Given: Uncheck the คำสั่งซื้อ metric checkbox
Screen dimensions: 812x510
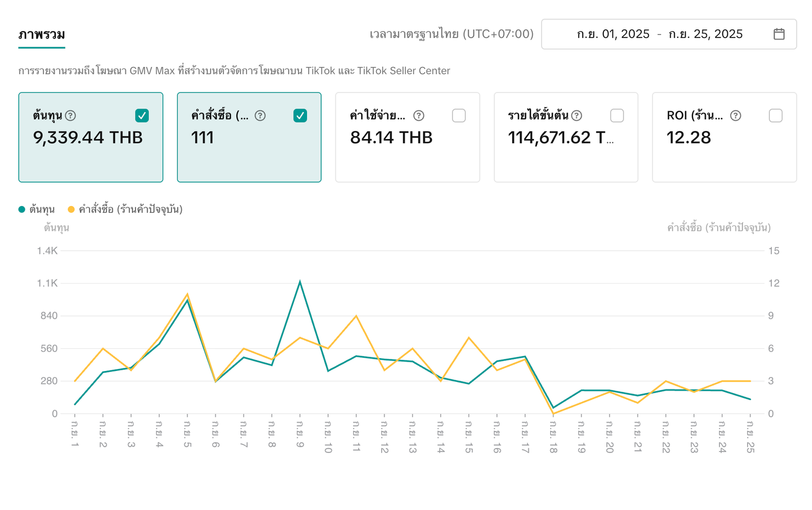Looking at the screenshot, I should (x=300, y=116).
